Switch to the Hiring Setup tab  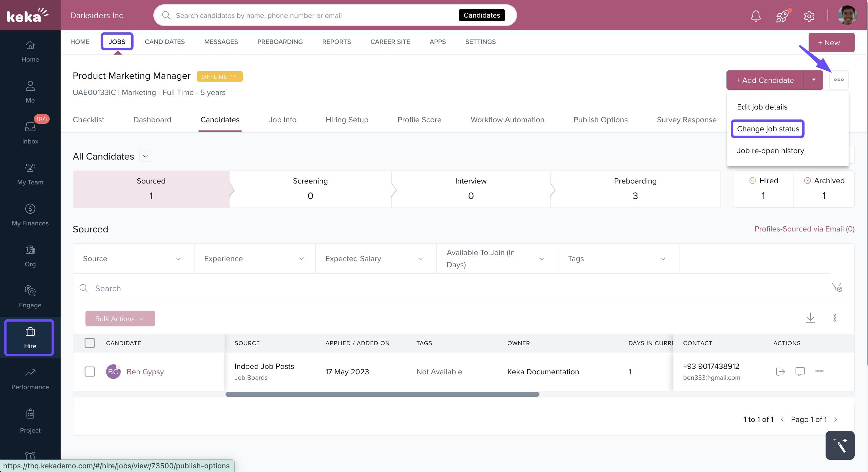(x=347, y=120)
